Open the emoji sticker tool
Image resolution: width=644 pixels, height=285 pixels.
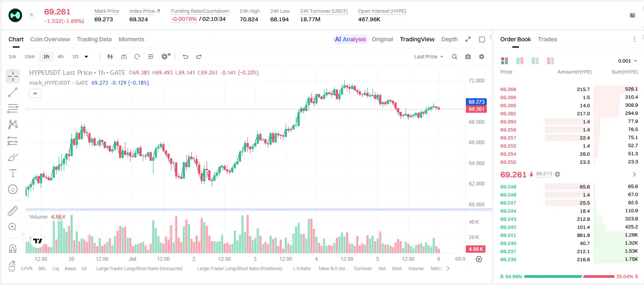[13, 189]
